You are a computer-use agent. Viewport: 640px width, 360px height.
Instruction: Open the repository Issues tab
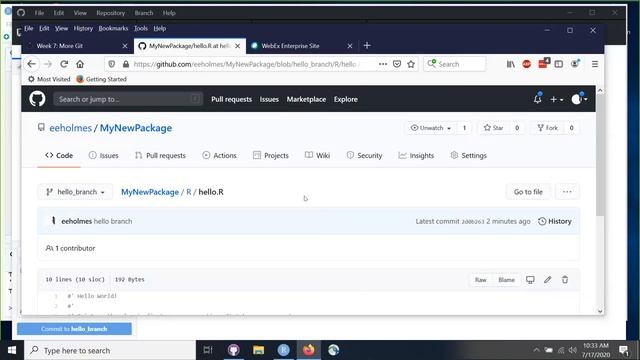click(x=104, y=156)
